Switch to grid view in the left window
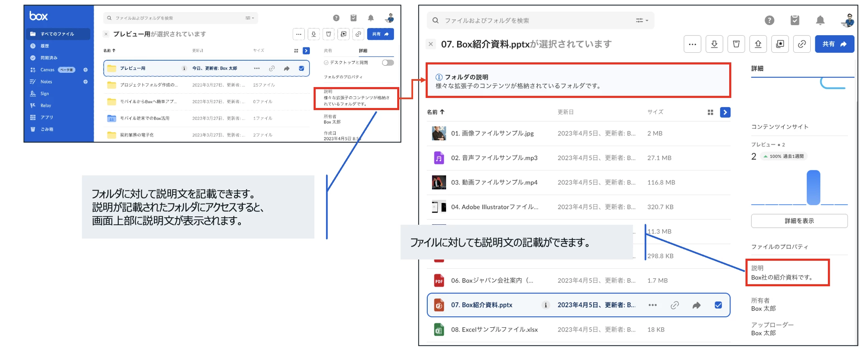The image size is (868, 352). pyautogui.click(x=296, y=51)
